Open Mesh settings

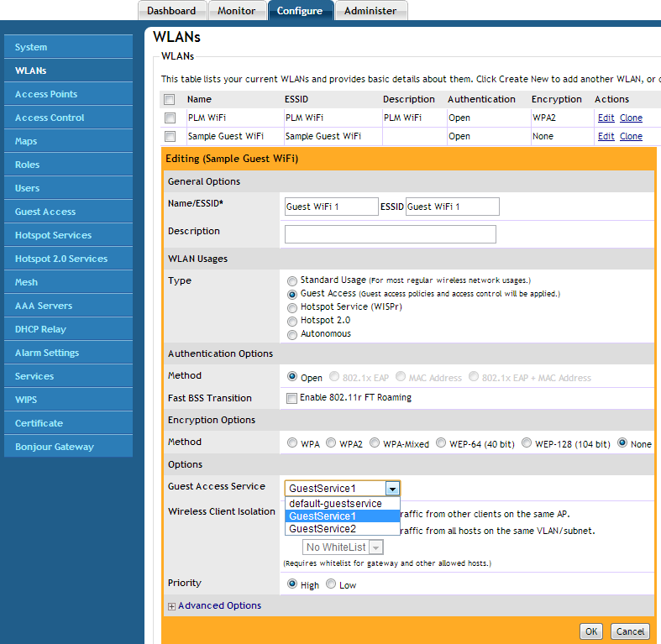pyautogui.click(x=68, y=282)
